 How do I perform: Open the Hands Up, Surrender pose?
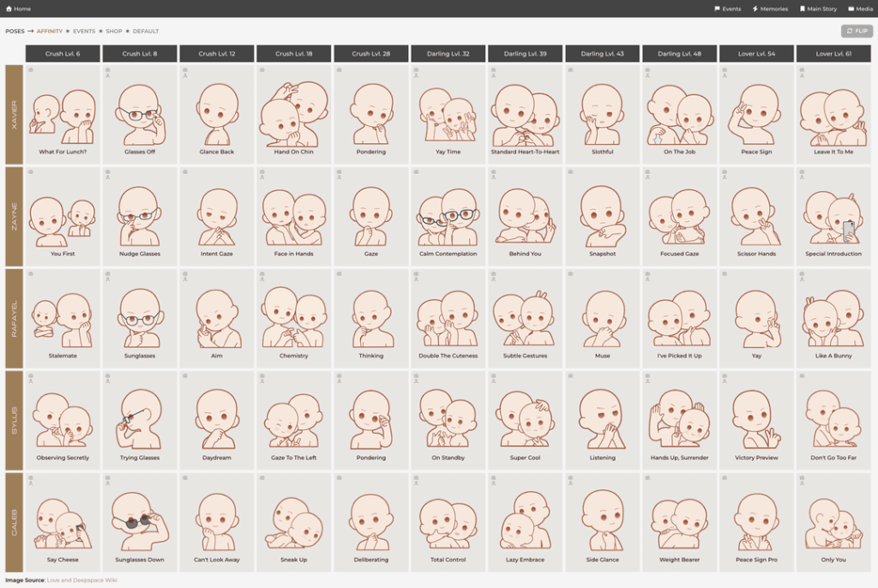point(679,420)
